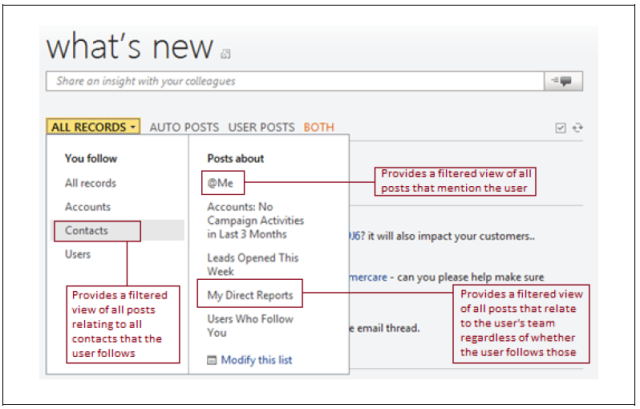This screenshot has width=640, height=409.
Task: Pick Leads Opened This Week view
Action: (x=252, y=264)
